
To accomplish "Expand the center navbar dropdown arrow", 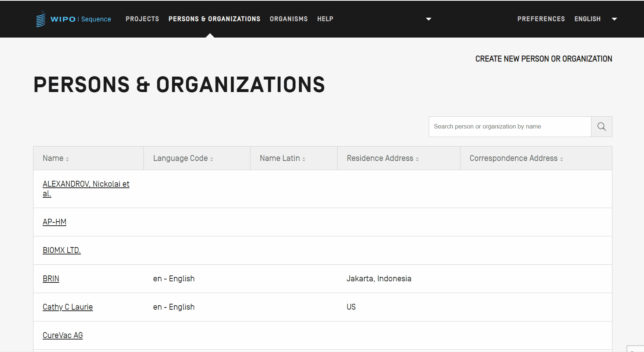I will pyautogui.click(x=428, y=19).
